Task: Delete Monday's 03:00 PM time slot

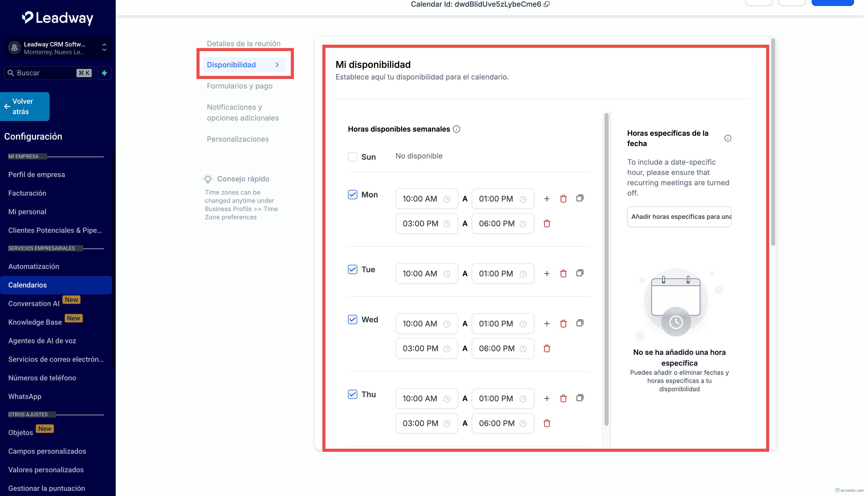Action: point(547,223)
